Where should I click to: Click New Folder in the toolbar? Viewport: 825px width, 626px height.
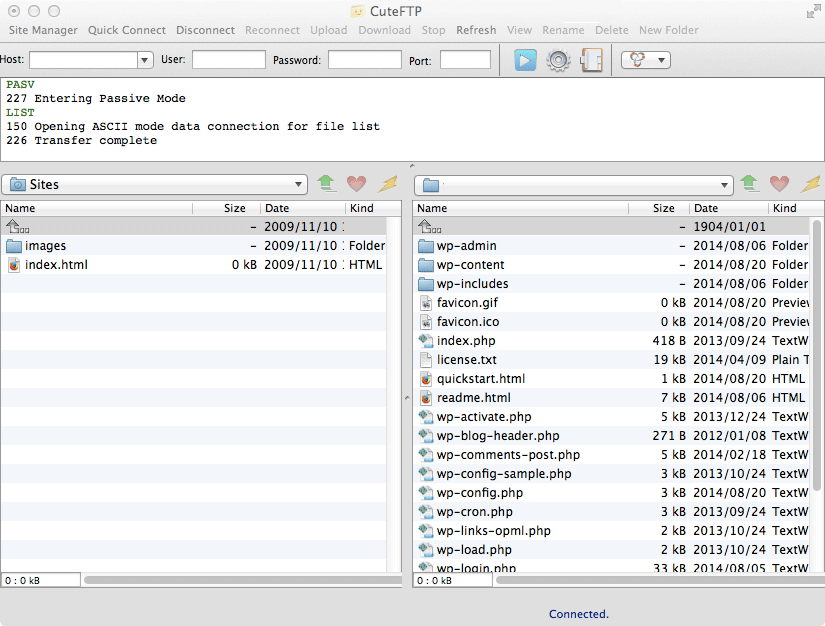669,30
